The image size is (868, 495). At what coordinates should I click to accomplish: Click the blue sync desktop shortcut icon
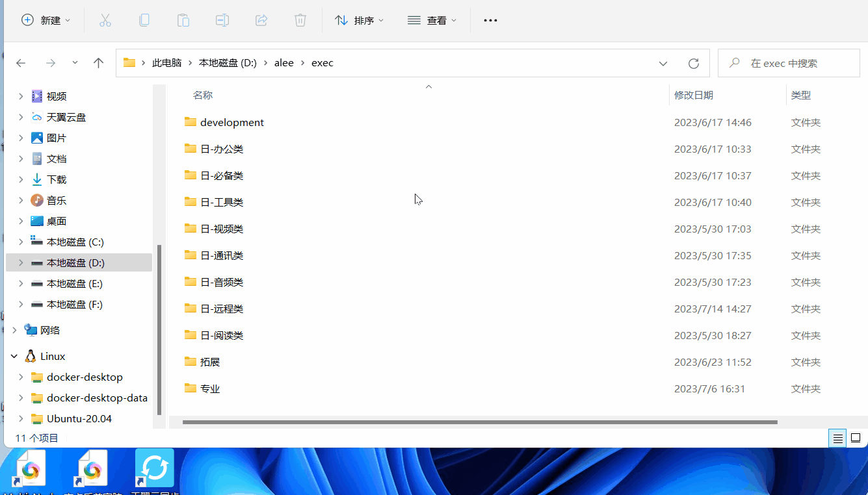[155, 468]
